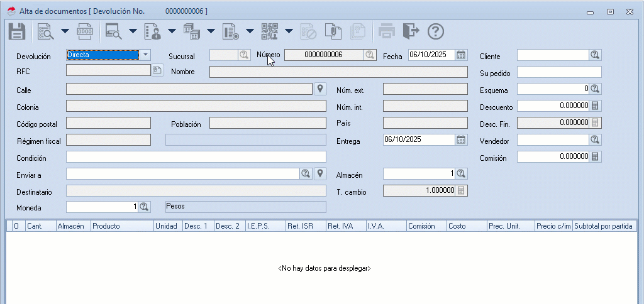The height and width of the screenshot is (304, 644).
Task: Search Cliente with lookup icon
Action: [x=596, y=55]
